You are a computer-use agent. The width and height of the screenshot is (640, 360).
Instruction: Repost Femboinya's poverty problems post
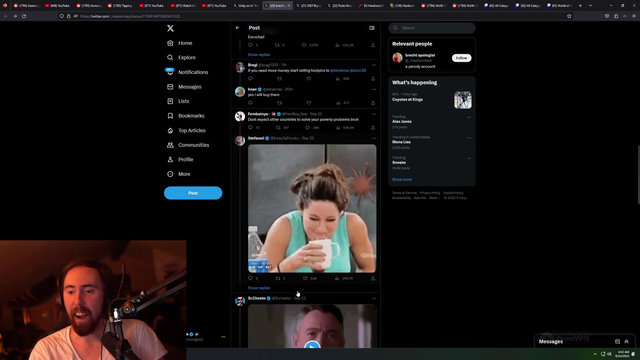278,128
